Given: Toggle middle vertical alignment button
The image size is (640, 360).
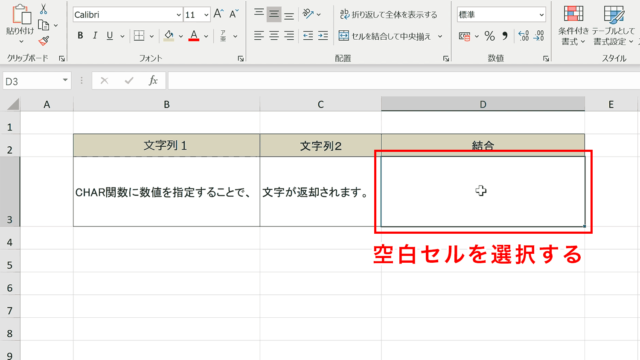Looking at the screenshot, I should tap(274, 14).
